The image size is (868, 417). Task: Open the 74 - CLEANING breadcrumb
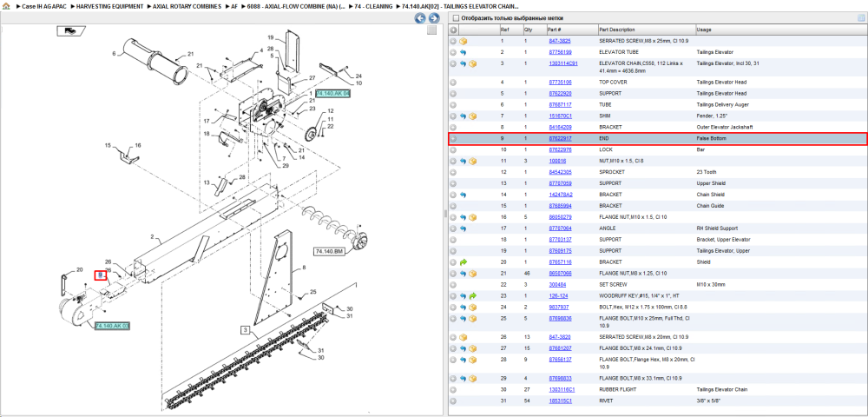coord(373,7)
